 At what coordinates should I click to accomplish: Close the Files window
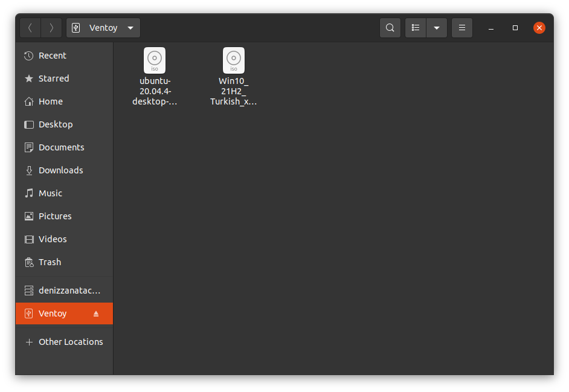point(539,28)
